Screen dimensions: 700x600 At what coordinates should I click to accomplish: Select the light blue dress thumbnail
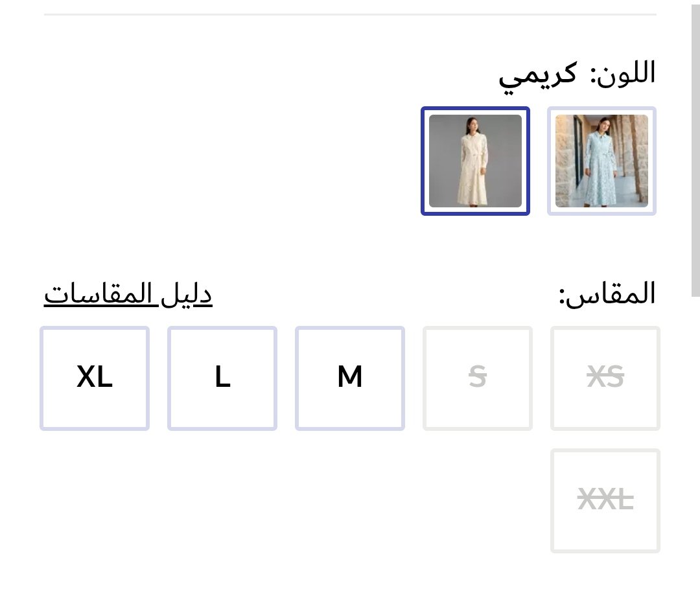click(601, 161)
